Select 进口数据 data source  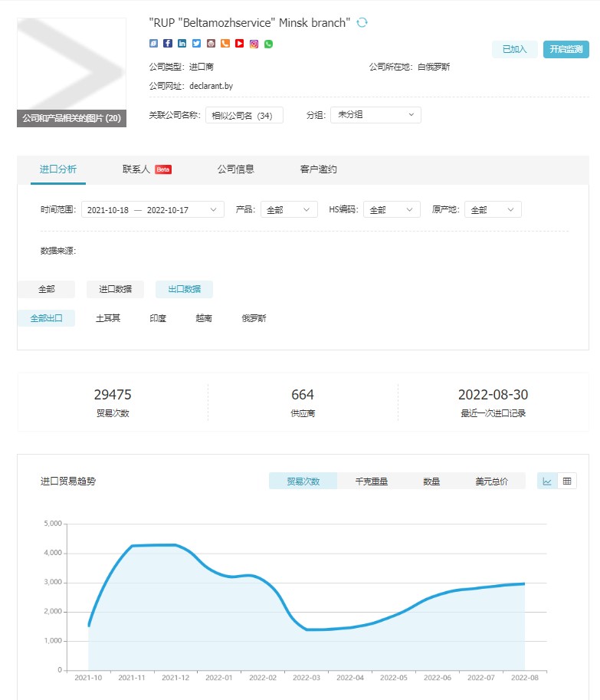(115, 289)
